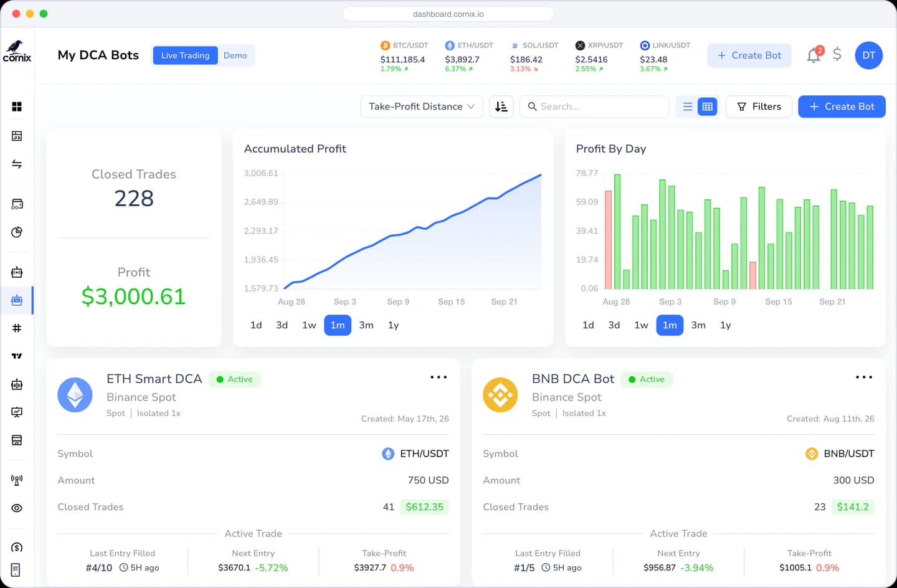Viewport: 897px width, 588px height.
Task: Select 3d range on Accumulated Profit
Action: (282, 325)
